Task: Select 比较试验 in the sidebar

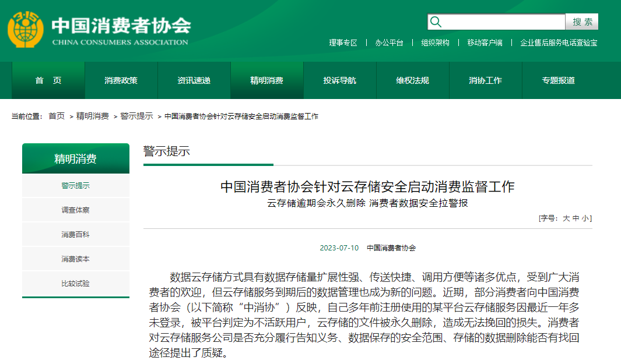Action: click(x=76, y=284)
